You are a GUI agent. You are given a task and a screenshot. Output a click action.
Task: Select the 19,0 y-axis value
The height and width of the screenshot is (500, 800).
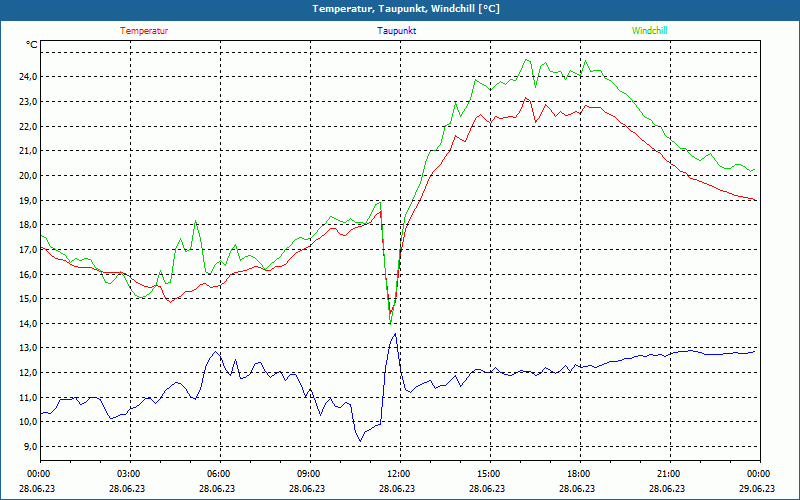coord(29,201)
